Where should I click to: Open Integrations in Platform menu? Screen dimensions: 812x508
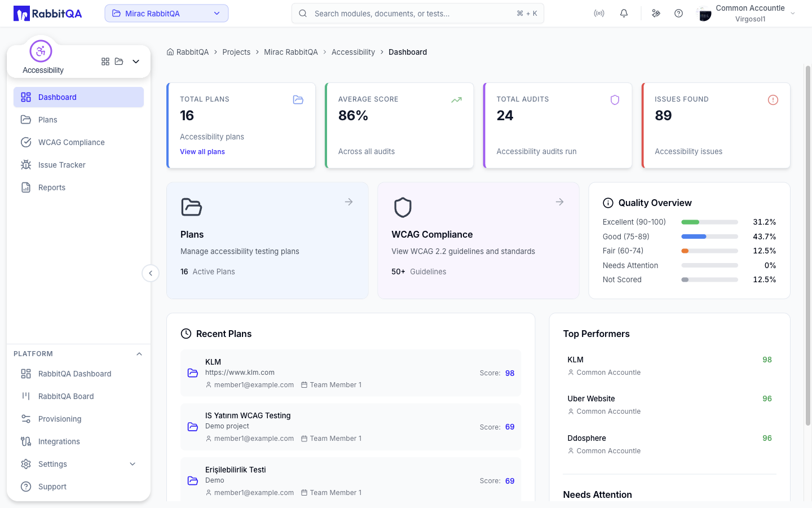(x=78, y=441)
